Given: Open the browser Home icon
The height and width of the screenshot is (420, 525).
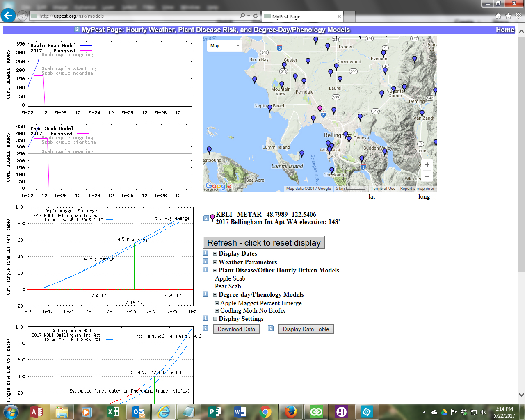Looking at the screenshot, I should coord(498,16).
